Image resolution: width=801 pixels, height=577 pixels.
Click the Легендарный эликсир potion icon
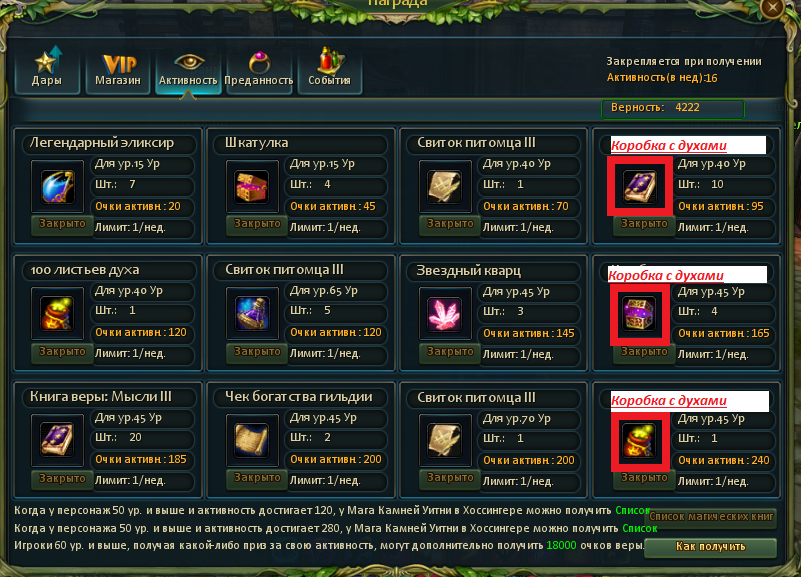(x=57, y=186)
